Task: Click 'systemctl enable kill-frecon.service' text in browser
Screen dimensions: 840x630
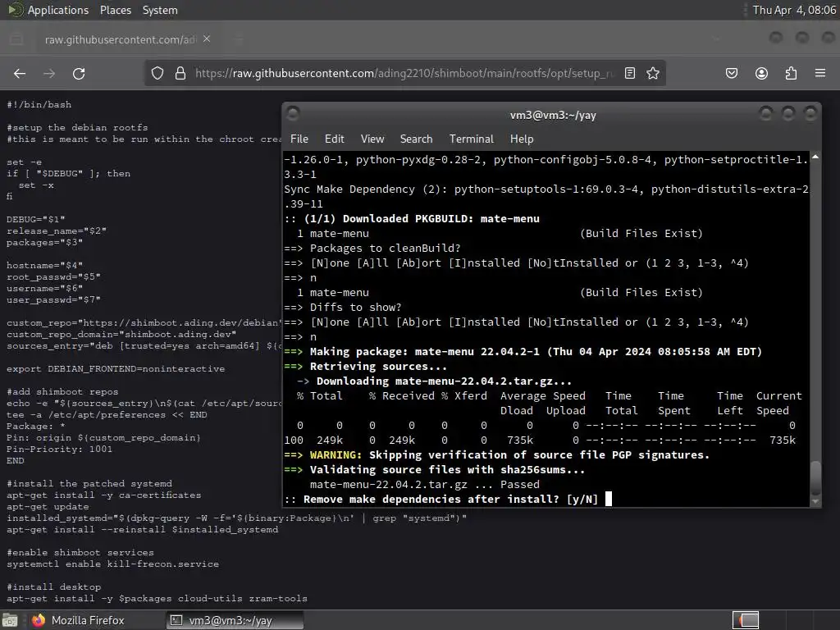Action: click(x=112, y=564)
